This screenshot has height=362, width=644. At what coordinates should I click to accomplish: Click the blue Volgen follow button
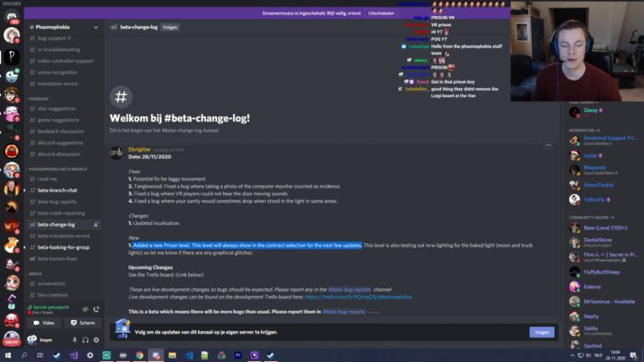542,333
